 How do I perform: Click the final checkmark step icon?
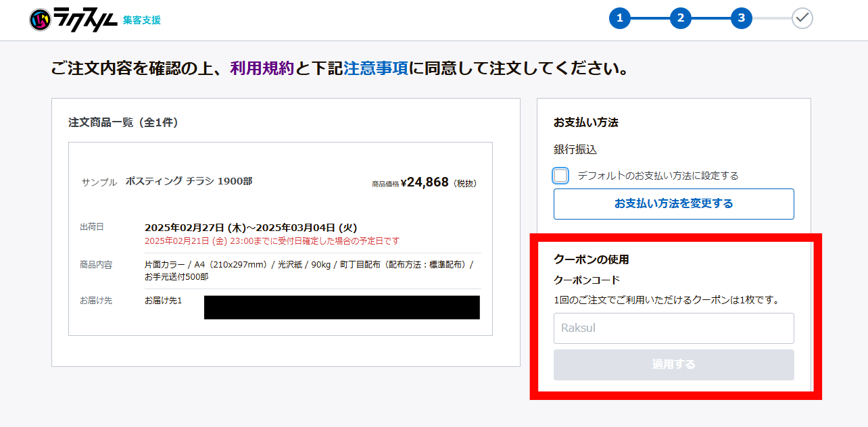click(802, 18)
